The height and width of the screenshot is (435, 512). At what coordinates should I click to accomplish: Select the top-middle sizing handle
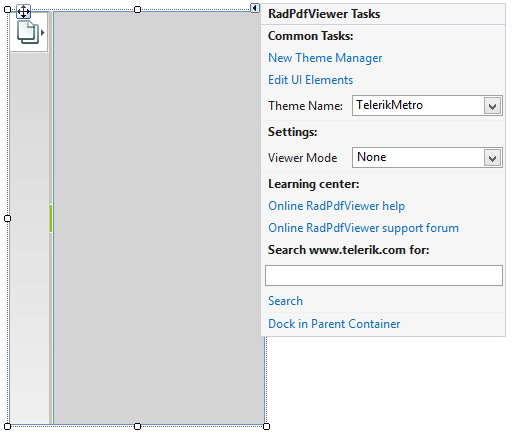(137, 10)
